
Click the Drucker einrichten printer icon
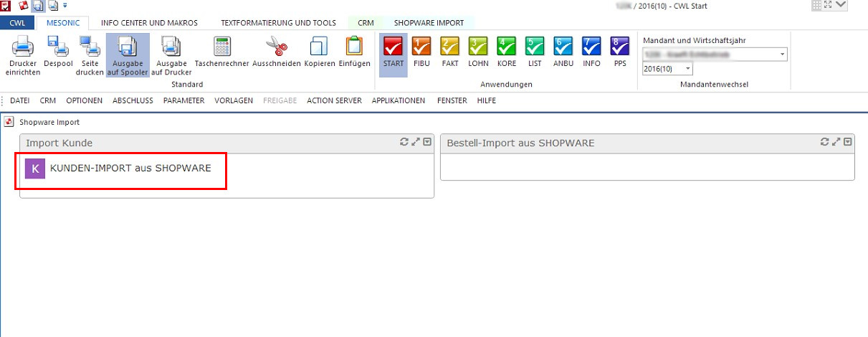point(23,47)
